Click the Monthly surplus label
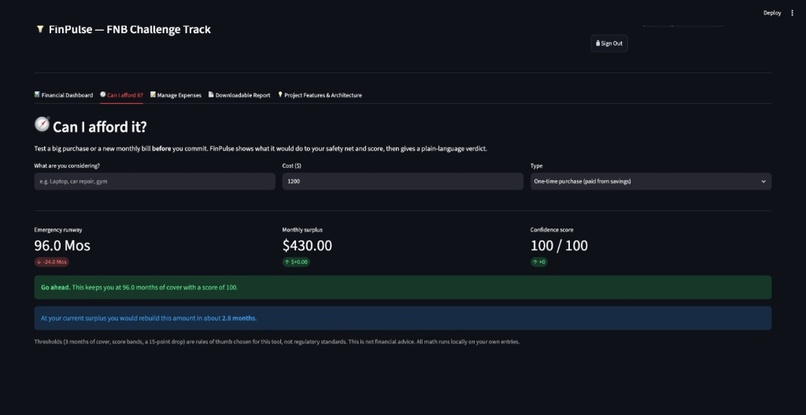 [x=302, y=230]
